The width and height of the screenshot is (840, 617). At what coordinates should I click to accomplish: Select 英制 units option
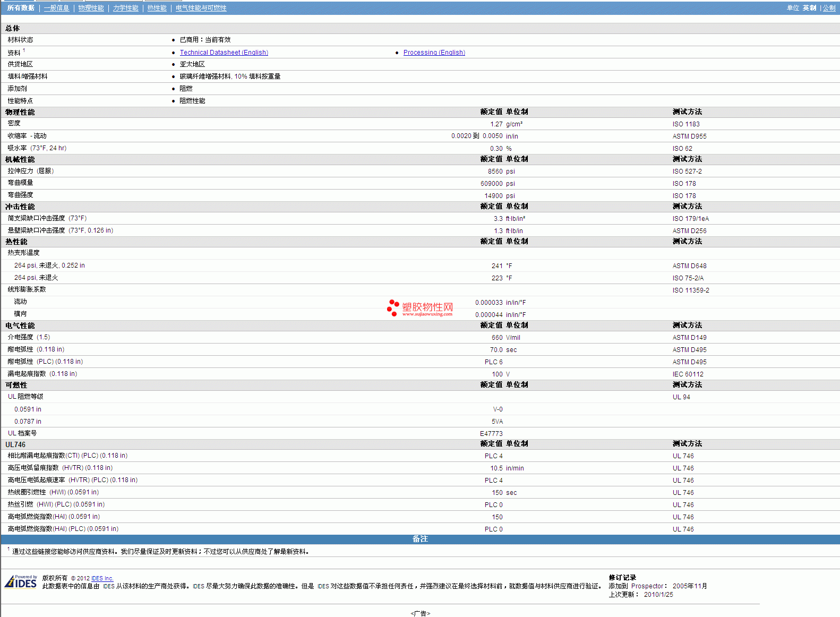click(809, 8)
